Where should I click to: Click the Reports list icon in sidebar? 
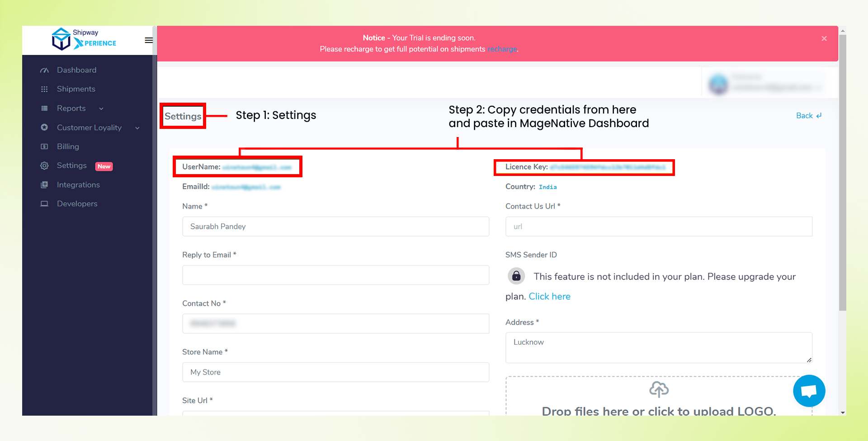click(44, 109)
